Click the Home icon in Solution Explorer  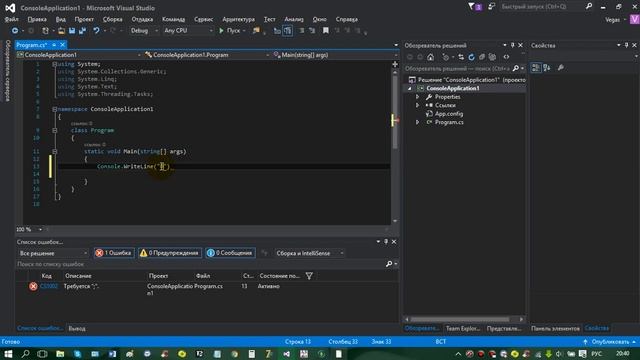(x=430, y=57)
